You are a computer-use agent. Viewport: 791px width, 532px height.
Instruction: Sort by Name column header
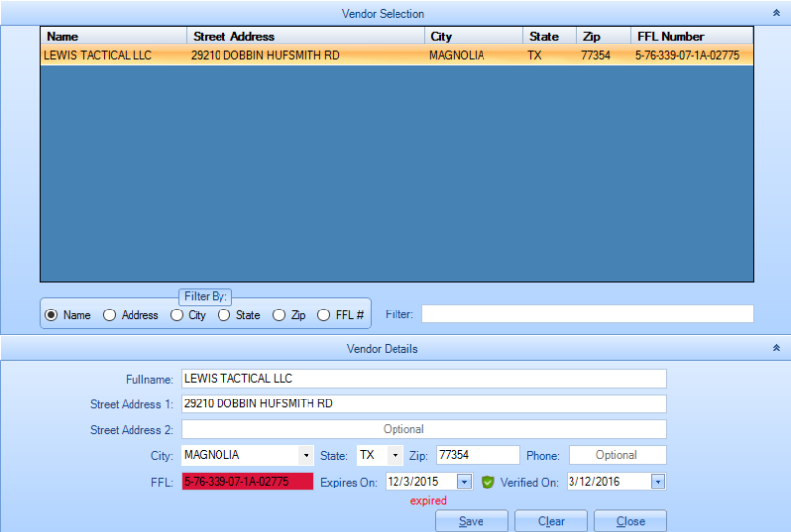click(x=114, y=36)
